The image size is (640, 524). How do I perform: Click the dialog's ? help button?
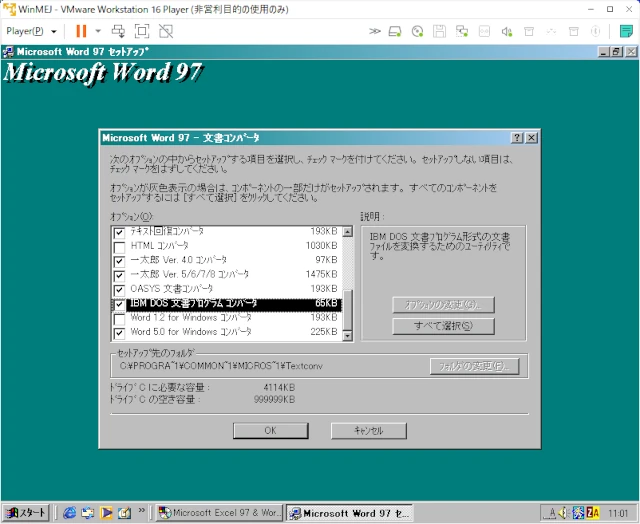pos(517,138)
